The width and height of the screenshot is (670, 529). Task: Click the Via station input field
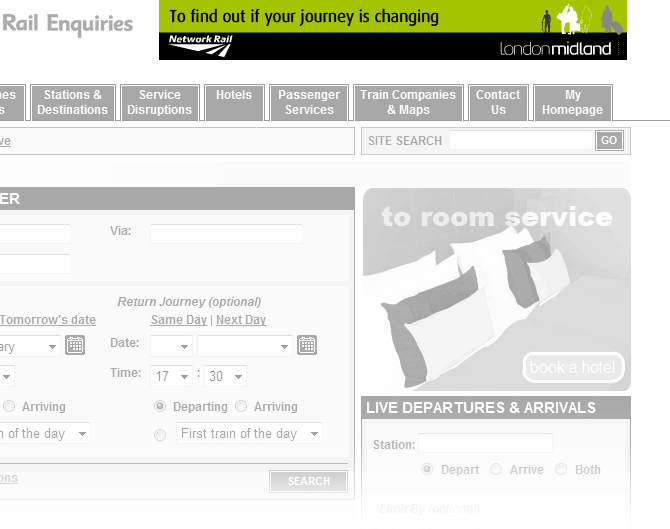coord(226,234)
